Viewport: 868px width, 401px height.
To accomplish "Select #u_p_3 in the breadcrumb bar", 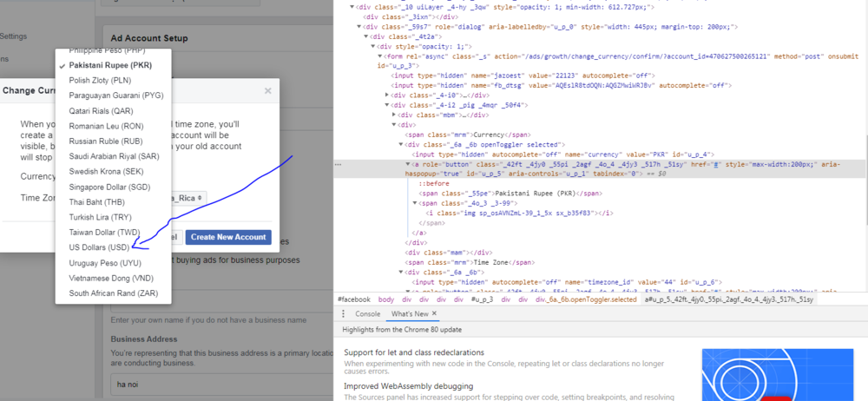I will pyautogui.click(x=482, y=299).
